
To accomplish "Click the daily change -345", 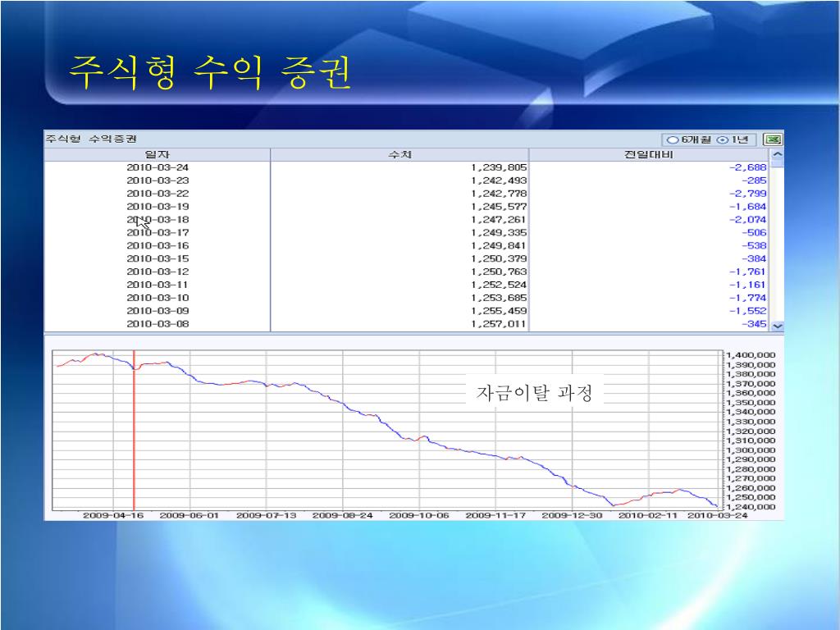I will (x=755, y=324).
